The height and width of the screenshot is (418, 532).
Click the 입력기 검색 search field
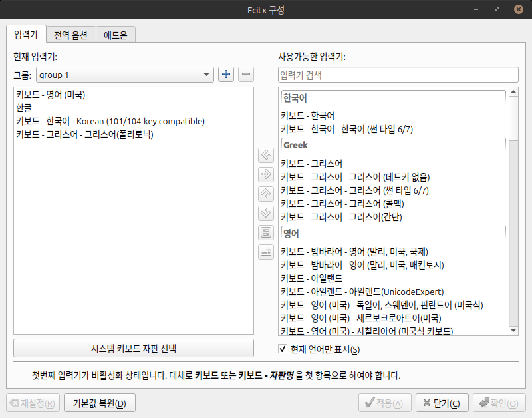tap(398, 75)
